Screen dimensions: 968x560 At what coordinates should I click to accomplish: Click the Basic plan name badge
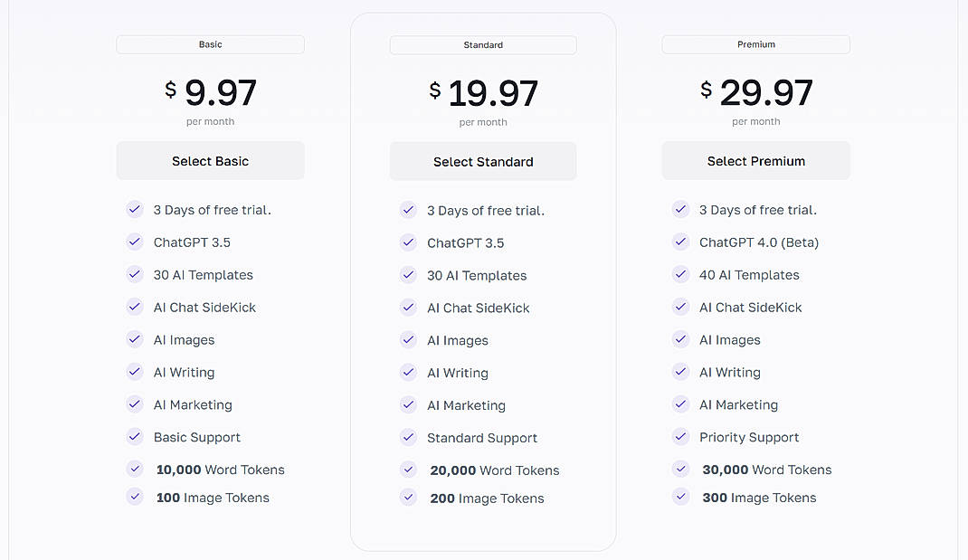coord(210,44)
